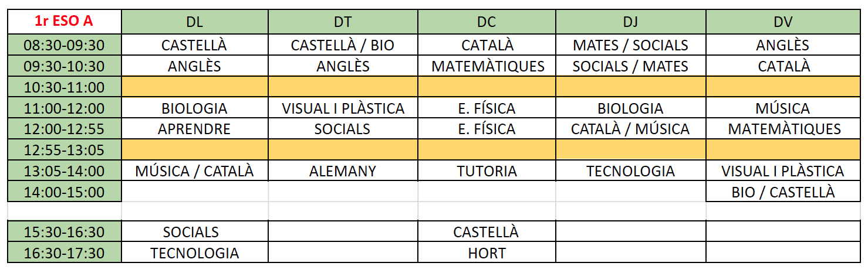Image resolution: width=868 pixels, height=273 pixels.
Task: Click the ALEMANY cell
Action: point(343,171)
